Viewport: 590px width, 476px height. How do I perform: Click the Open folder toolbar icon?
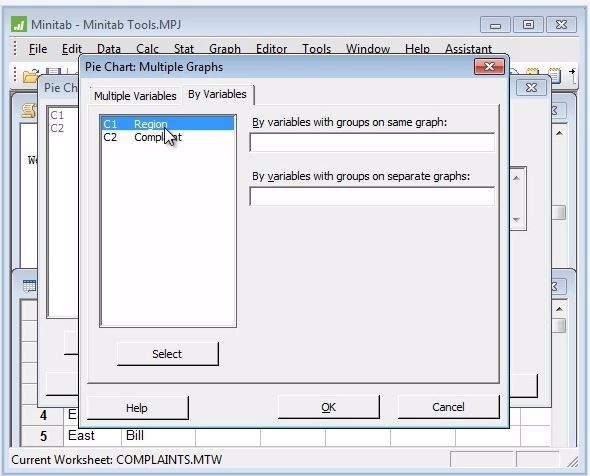tap(30, 75)
